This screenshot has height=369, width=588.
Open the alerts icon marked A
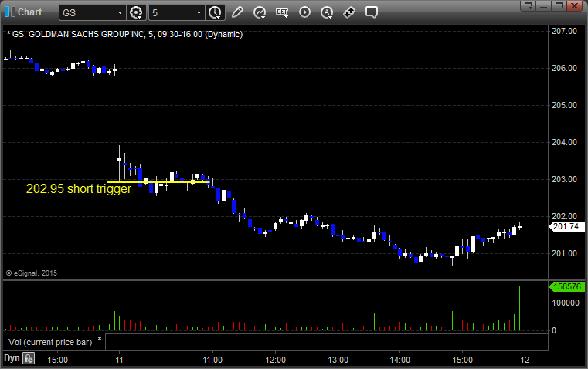tap(327, 12)
